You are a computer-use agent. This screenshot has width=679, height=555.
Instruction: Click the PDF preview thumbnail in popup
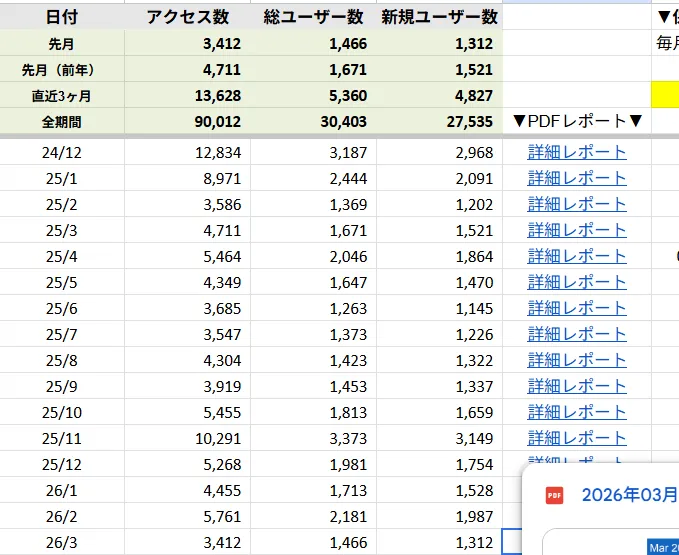coord(660,546)
